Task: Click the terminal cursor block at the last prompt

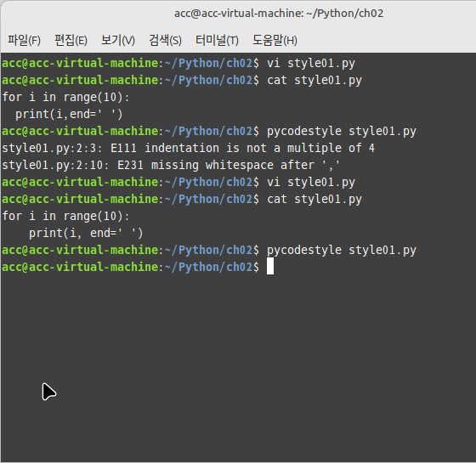Action: (x=270, y=266)
